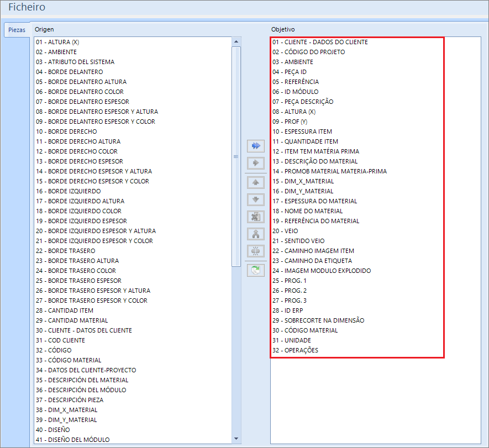
Task: Select '13 - BORDE DERECHO ESPESOR'
Action: (x=80, y=161)
